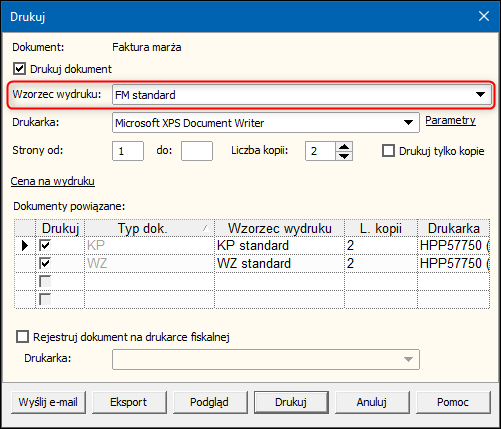Screen dimensions: 501x429
Task: Increase Liczba kopii with up arrow
Action: point(344,146)
